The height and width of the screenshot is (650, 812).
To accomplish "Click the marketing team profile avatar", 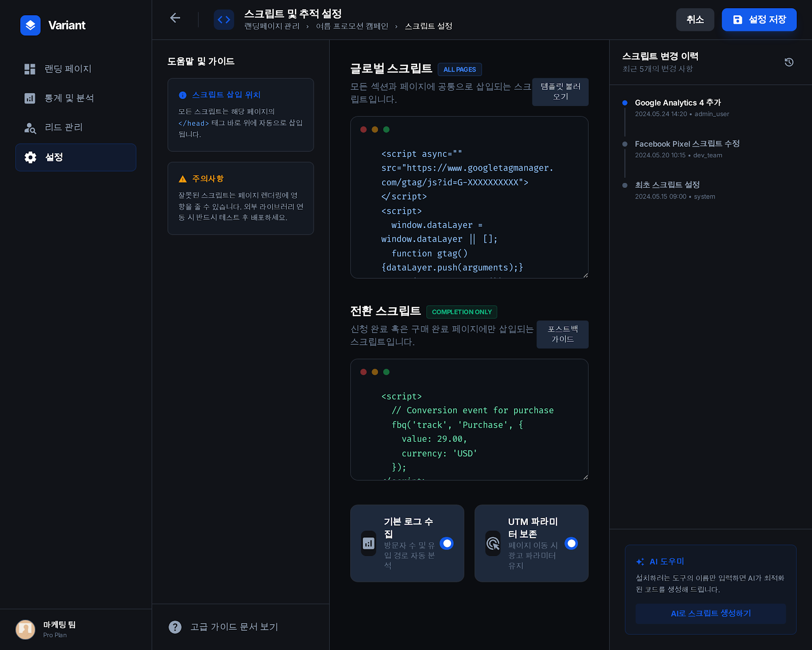I will (25, 629).
